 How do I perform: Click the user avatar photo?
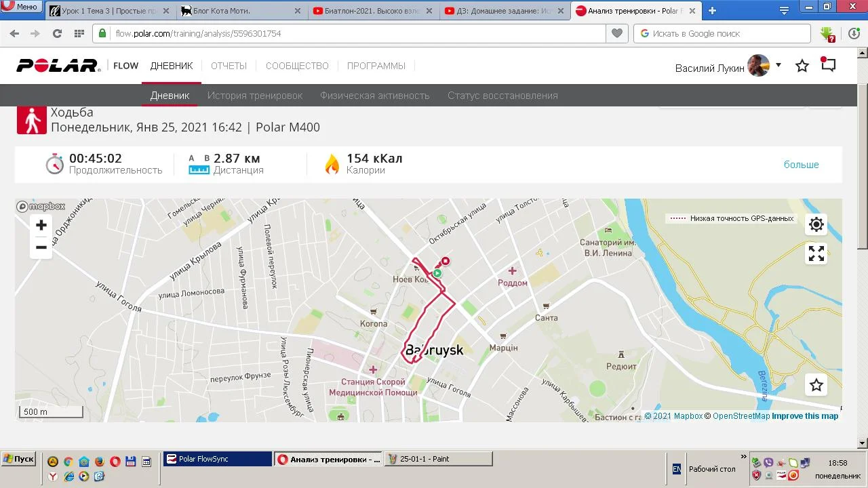[758, 66]
